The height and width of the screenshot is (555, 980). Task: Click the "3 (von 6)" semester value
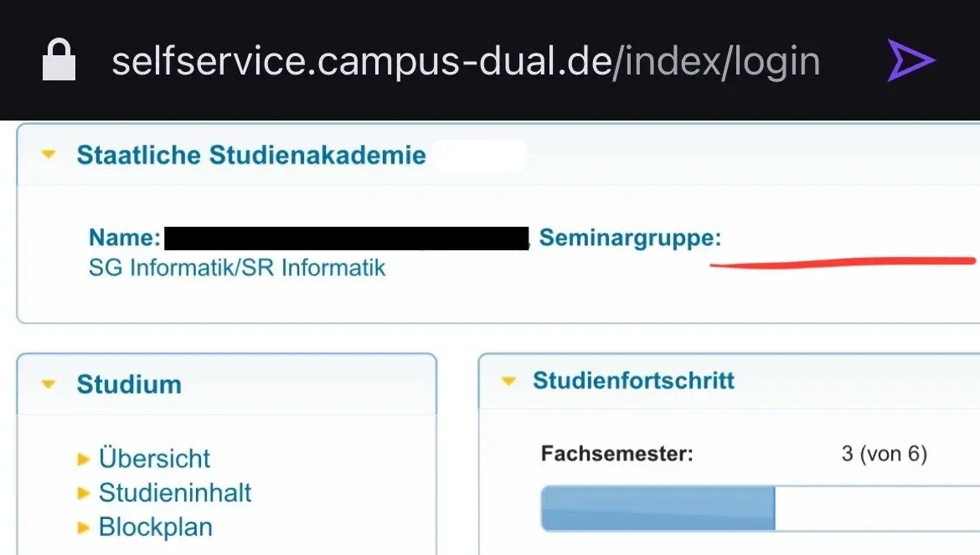click(x=884, y=454)
